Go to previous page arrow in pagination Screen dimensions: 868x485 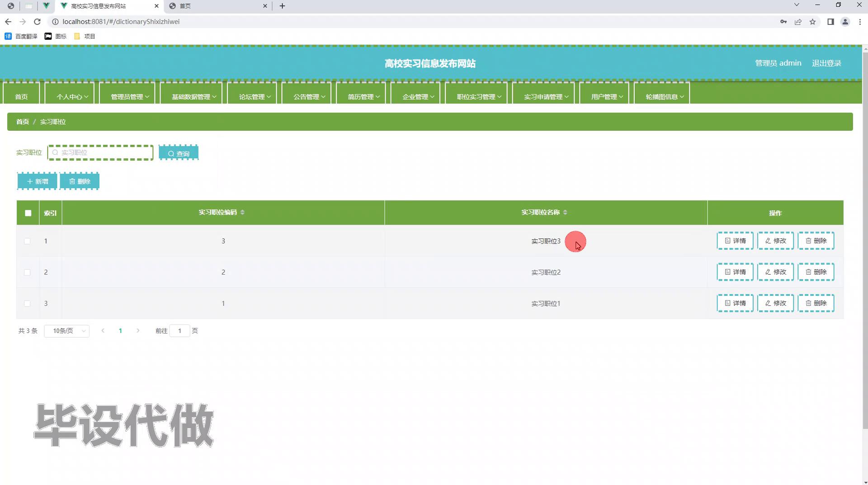[x=103, y=331]
